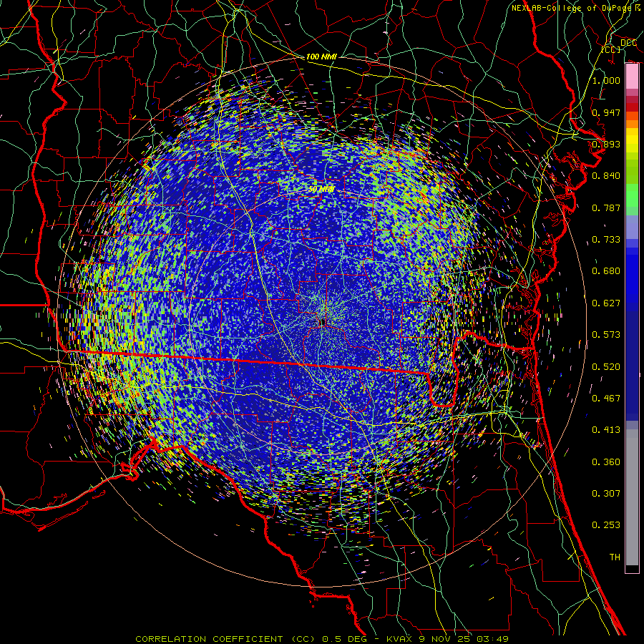Click the bright green band of the color scale
Image resolution: width=644 pixels, height=644 pixels.
coord(632,195)
